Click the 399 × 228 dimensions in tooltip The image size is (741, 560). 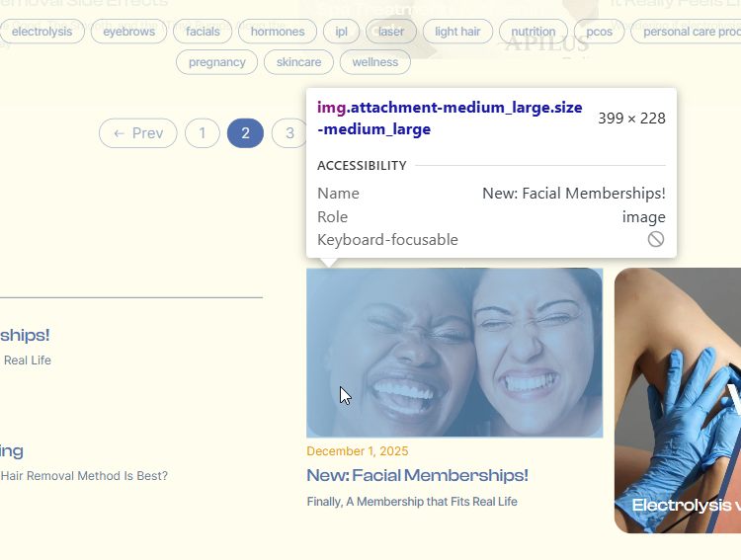[x=631, y=119]
